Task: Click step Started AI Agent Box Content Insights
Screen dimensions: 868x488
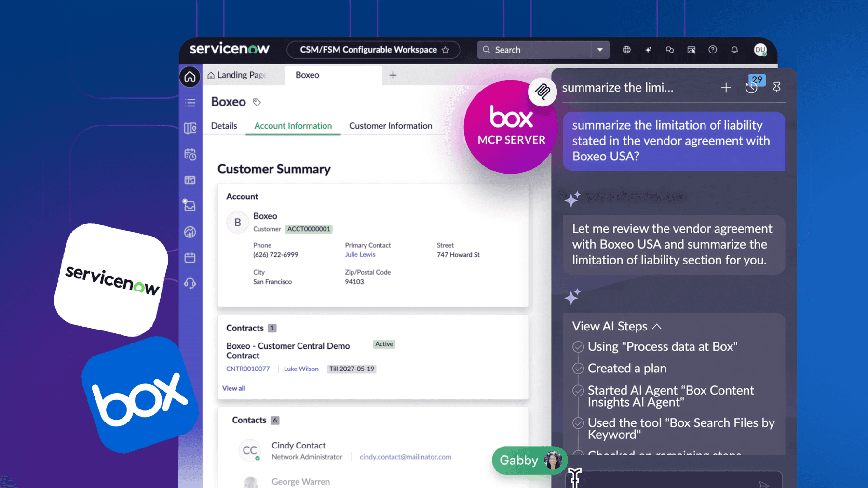Action: pos(671,396)
